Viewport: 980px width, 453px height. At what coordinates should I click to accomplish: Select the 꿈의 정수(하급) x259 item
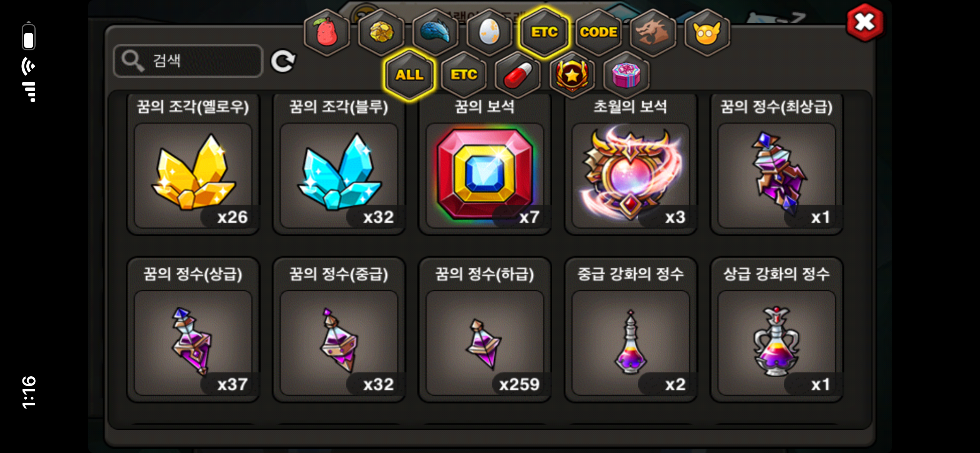point(485,330)
